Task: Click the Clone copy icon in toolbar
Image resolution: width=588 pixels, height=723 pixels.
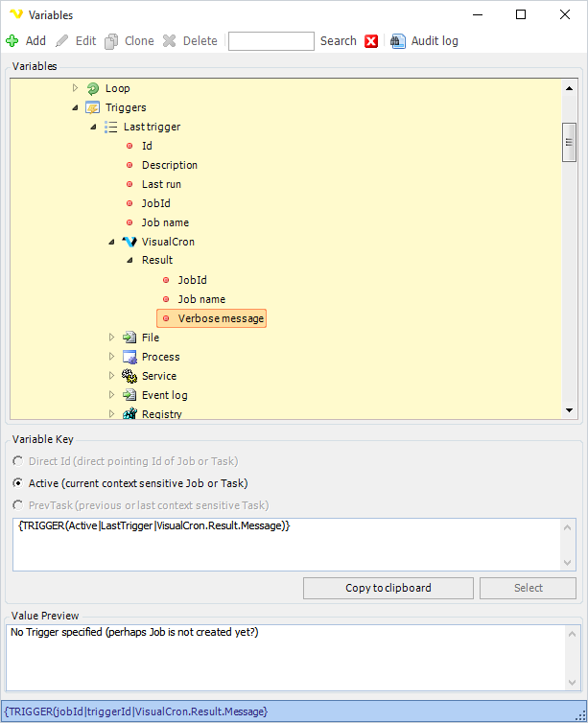Action: coord(112,41)
